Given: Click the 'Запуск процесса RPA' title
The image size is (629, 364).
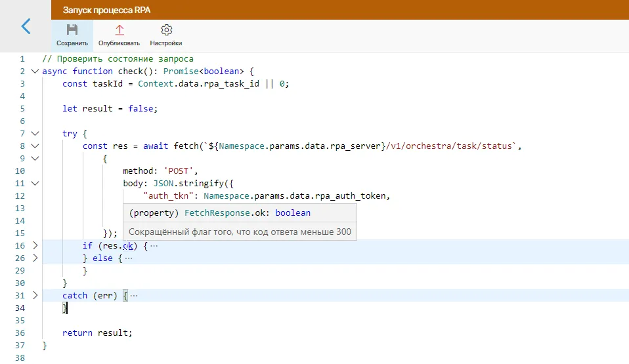Looking at the screenshot, I should pyautogui.click(x=97, y=10).
